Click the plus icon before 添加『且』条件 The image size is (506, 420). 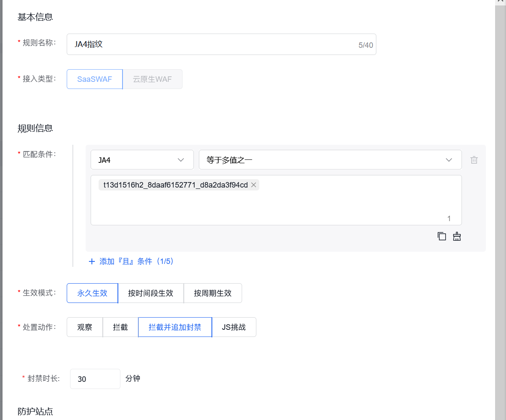[x=91, y=261]
